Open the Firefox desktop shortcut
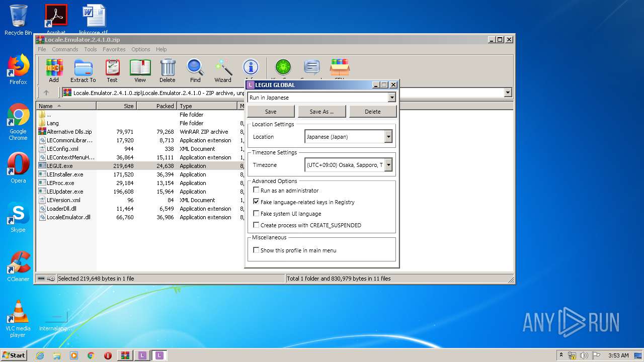644x362 pixels. (x=18, y=70)
